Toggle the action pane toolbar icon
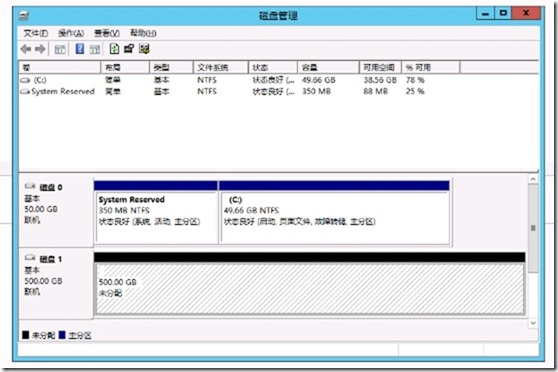558x372 pixels. [x=95, y=49]
